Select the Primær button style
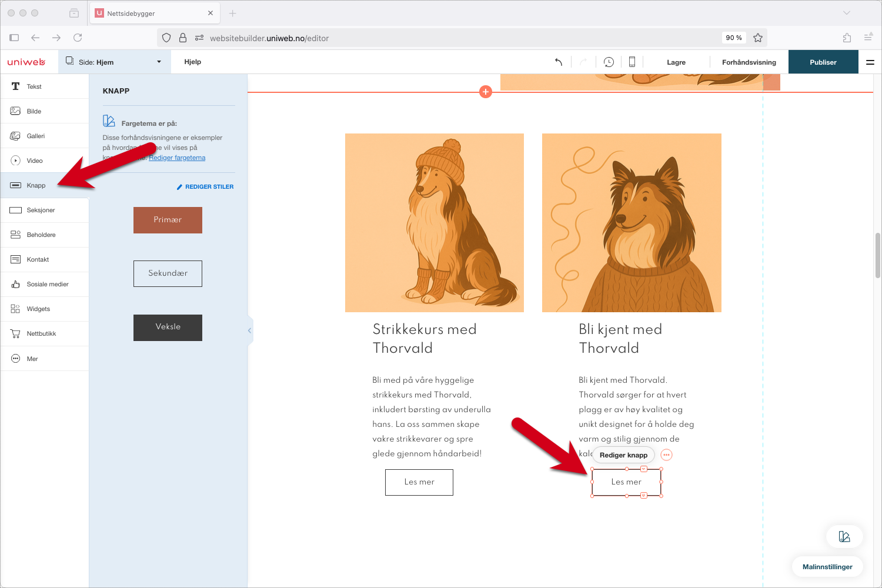Viewport: 882px width, 588px height. click(168, 220)
